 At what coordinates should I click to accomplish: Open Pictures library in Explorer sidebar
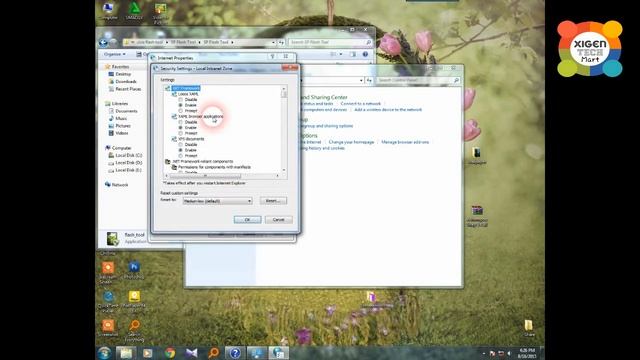click(x=123, y=125)
